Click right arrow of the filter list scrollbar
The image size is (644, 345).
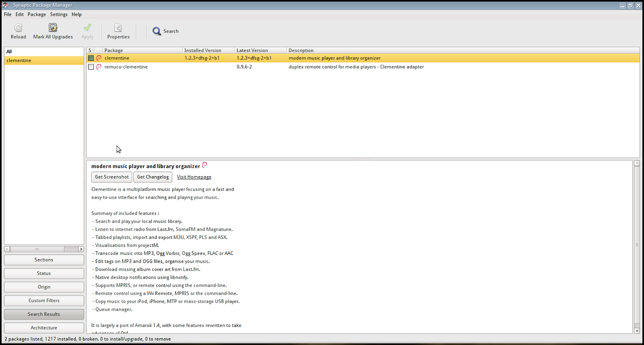pyautogui.click(x=81, y=249)
